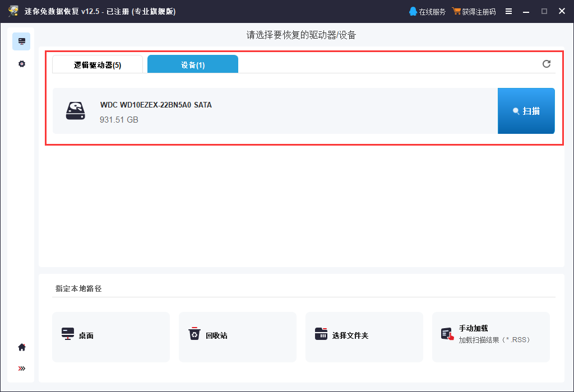The width and height of the screenshot is (574, 392).
Task: Click the 请选择要恢复的驱动器/设备 heading
Action: coord(301,35)
